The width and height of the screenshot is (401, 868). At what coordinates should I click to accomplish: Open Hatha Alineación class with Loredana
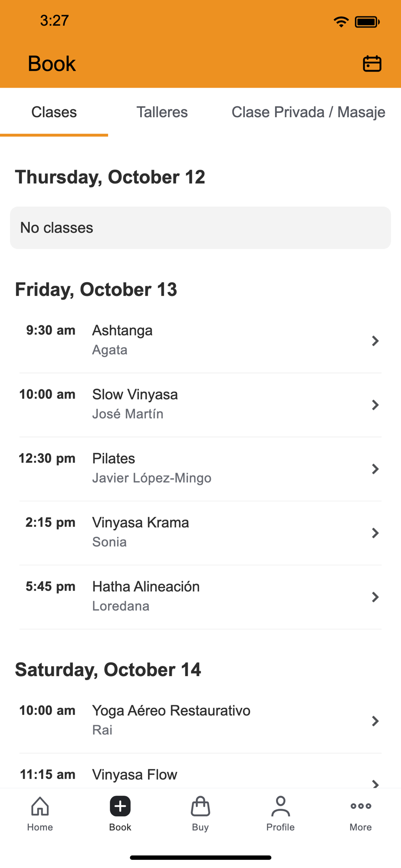pyautogui.click(x=146, y=596)
